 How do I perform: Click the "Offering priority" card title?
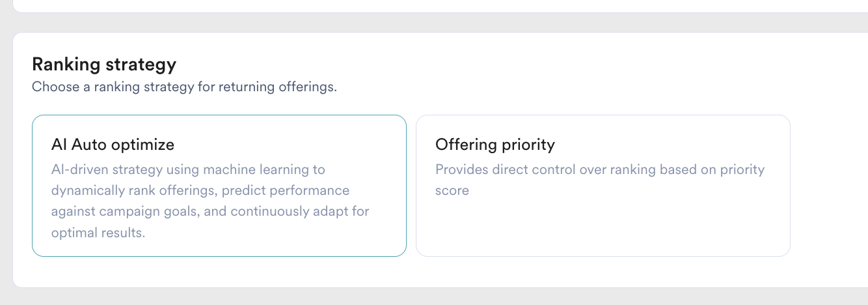click(x=495, y=144)
